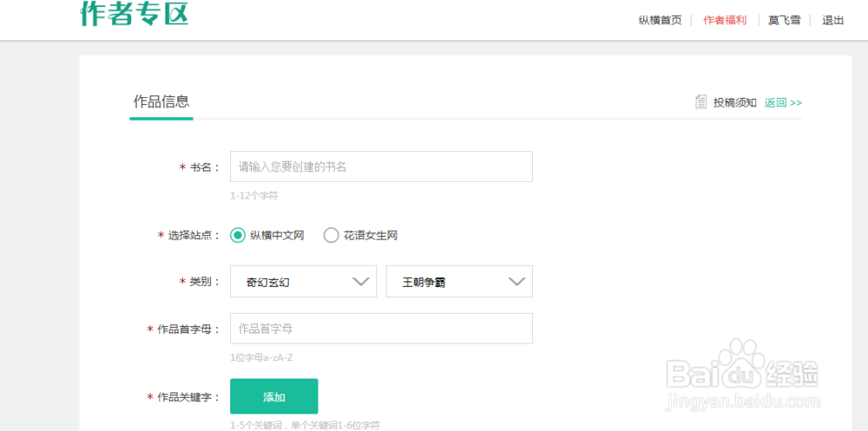Viewport: 868px width, 431px height.
Task: Open the 莫飞雪 user menu
Action: 784,21
